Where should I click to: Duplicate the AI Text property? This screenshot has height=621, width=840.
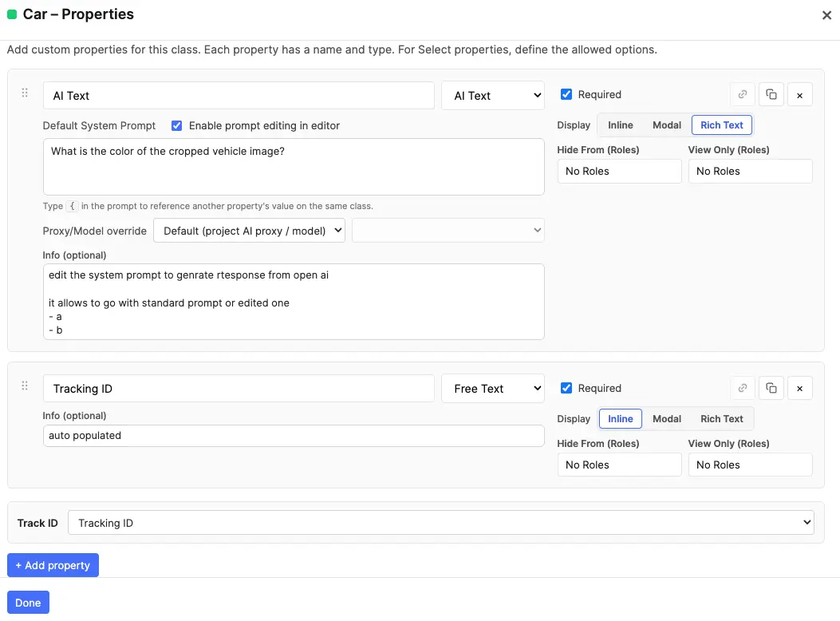click(x=771, y=95)
